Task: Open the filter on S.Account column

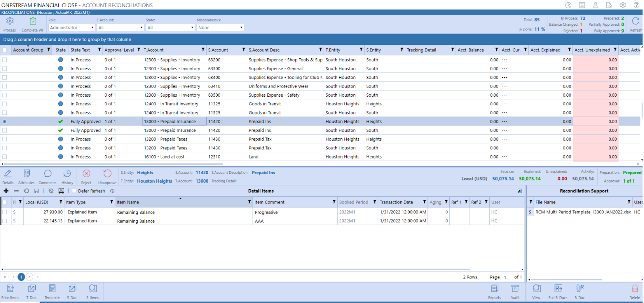Action: pyautogui.click(x=244, y=50)
